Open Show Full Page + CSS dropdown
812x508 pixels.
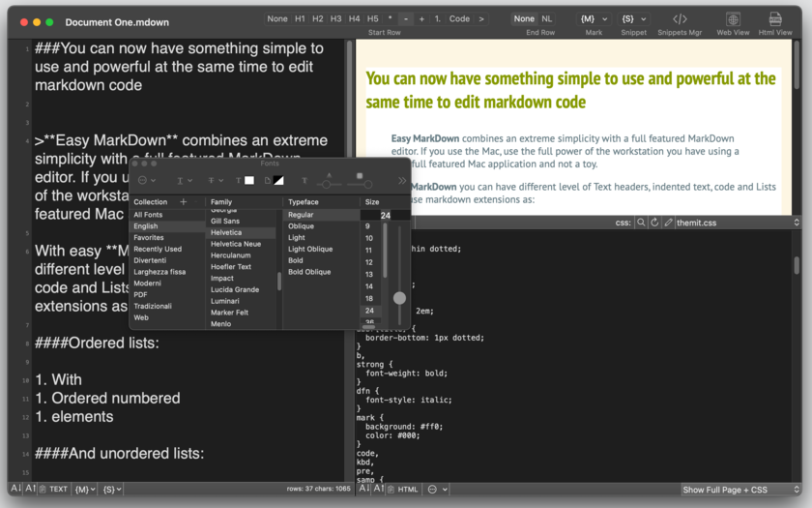coord(741,490)
